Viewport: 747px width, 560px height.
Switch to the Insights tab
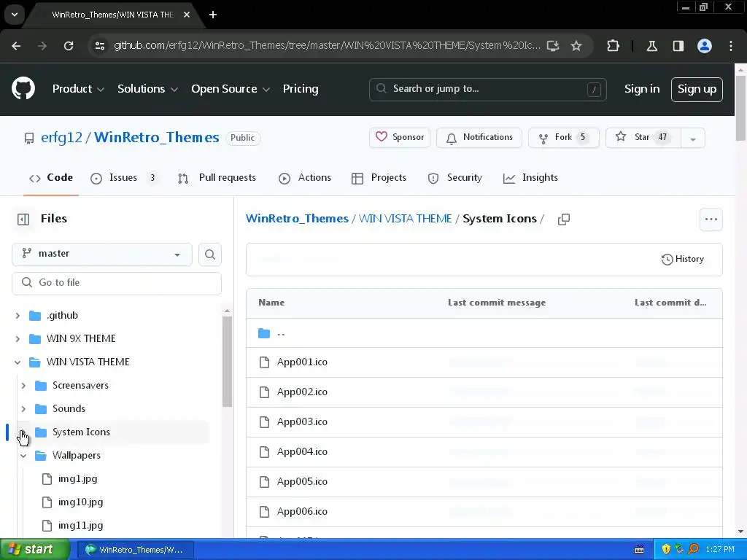click(x=530, y=178)
